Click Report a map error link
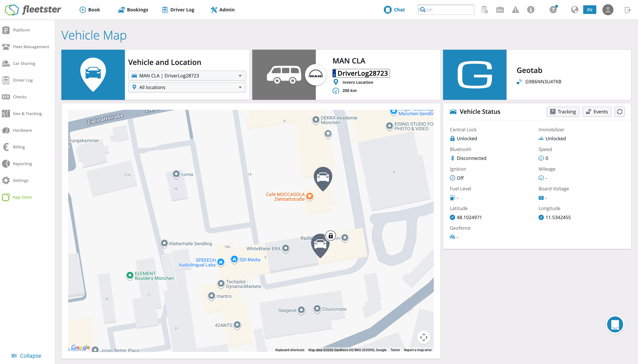Image resolution: width=638 pixels, height=364 pixels. pyautogui.click(x=418, y=350)
